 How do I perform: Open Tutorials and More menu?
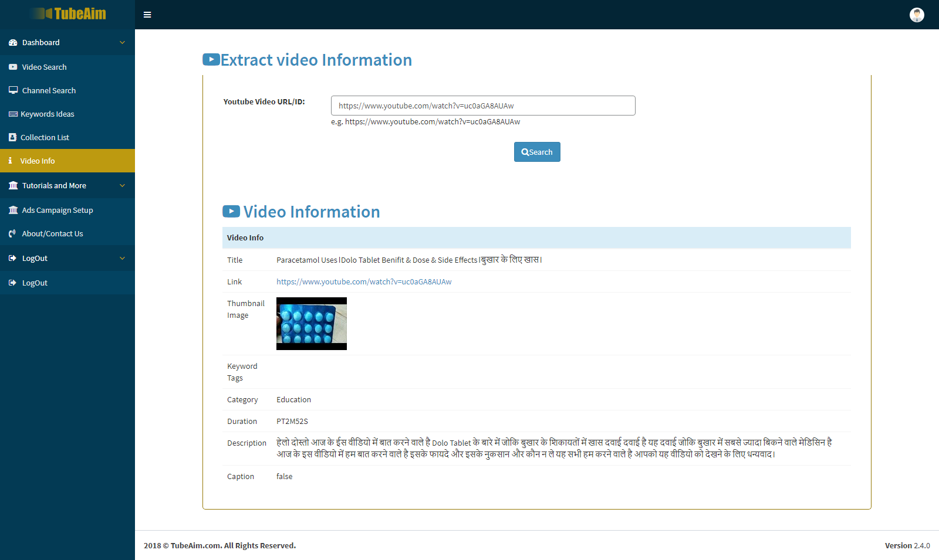click(x=67, y=185)
